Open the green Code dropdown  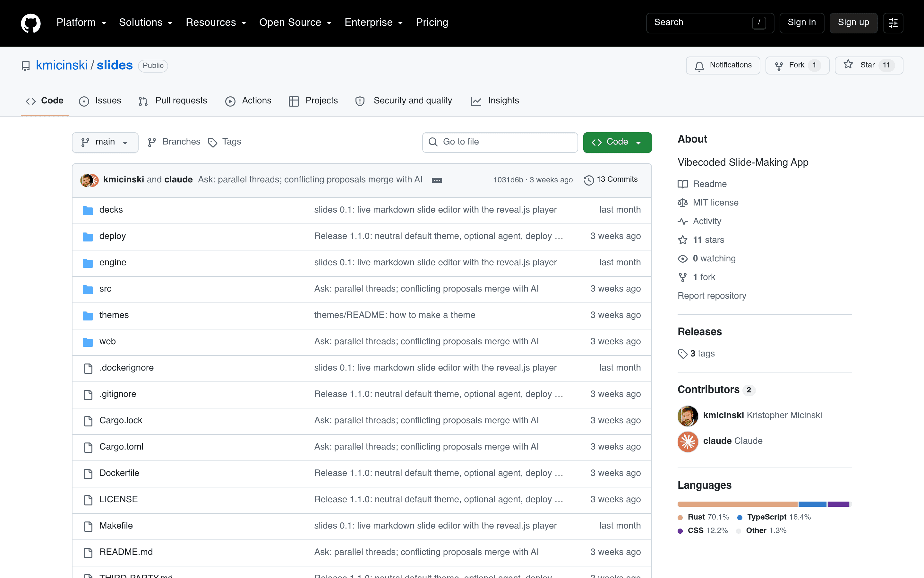(617, 142)
